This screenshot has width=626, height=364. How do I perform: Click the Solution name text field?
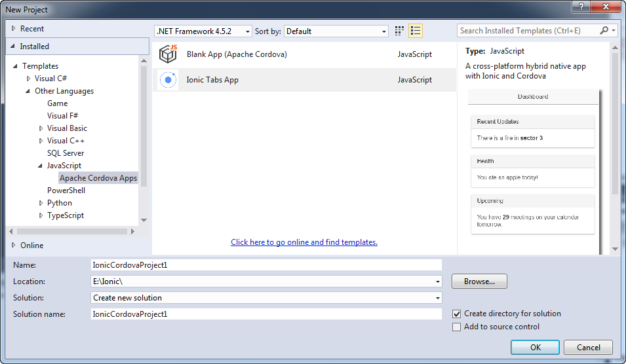266,314
